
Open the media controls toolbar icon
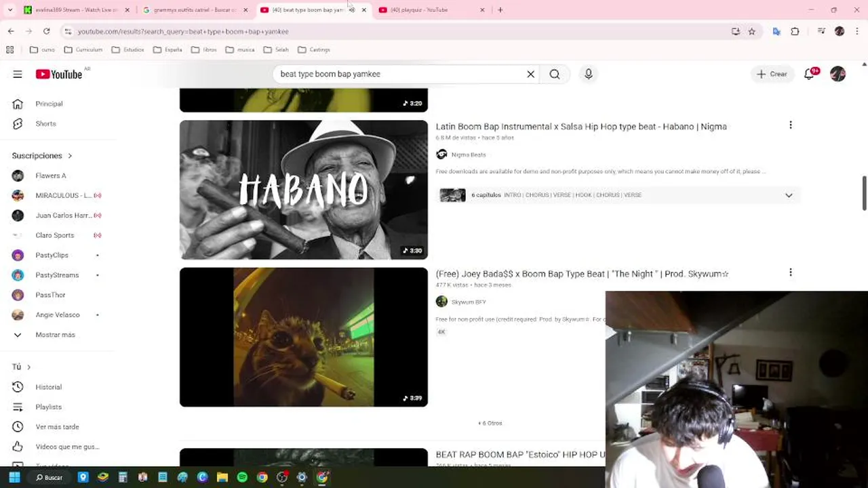821,31
